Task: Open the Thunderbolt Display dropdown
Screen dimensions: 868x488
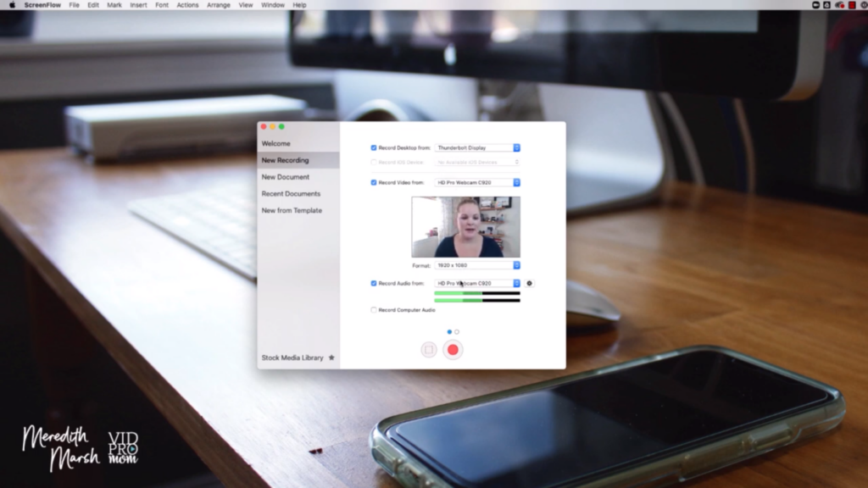Action: coord(477,147)
